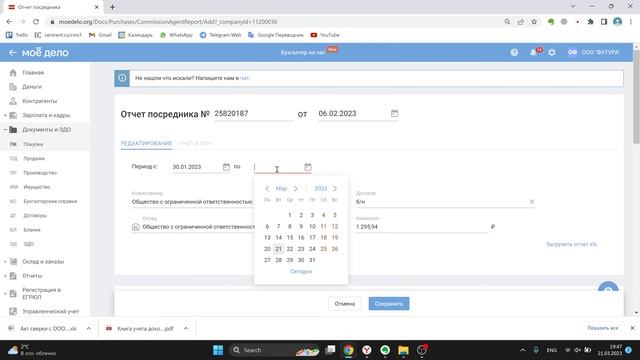Open the YouTube bookmark
This screenshot has height=360, width=640.
point(325,35)
